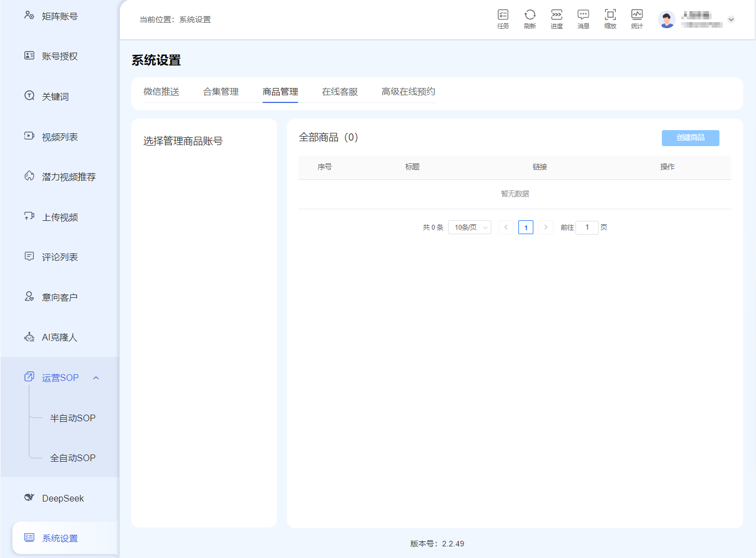Select the 商品管理 tab
Image resolution: width=756 pixels, height=558 pixels.
coord(280,92)
